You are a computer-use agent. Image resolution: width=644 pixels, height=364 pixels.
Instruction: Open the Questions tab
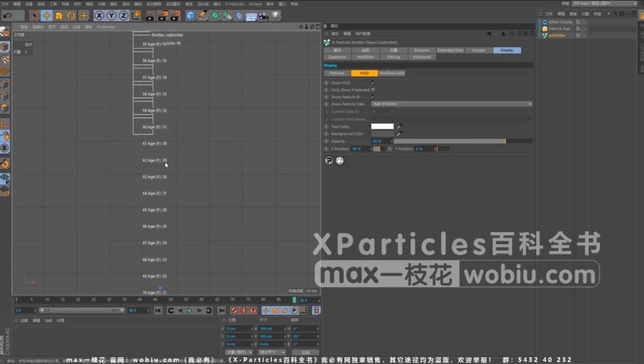[x=337, y=57]
